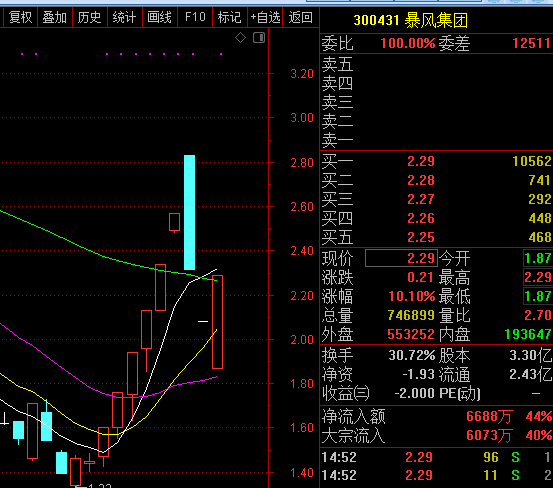Select the 14:52 trade with volume 96
The image size is (553, 488).
click(437, 457)
